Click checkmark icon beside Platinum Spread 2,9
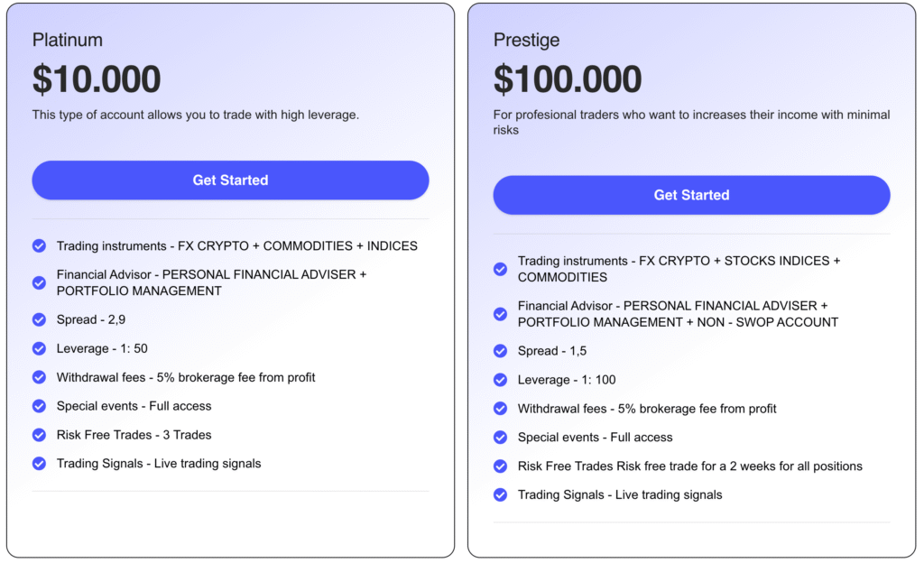The width and height of the screenshot is (924, 563). point(39,319)
